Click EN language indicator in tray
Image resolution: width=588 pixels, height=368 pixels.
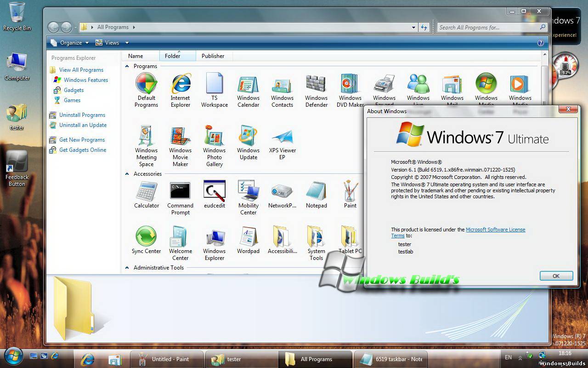508,357
